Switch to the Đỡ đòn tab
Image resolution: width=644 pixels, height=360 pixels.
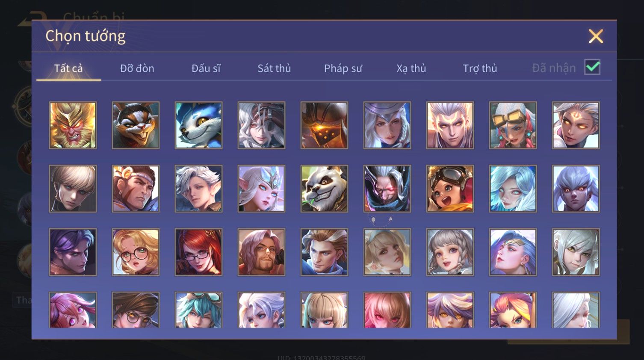pyautogui.click(x=137, y=68)
